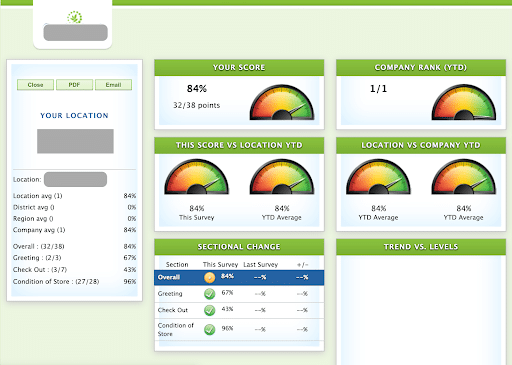Click the Condition of Store checkmark icon
The image size is (512, 365).
point(210,329)
